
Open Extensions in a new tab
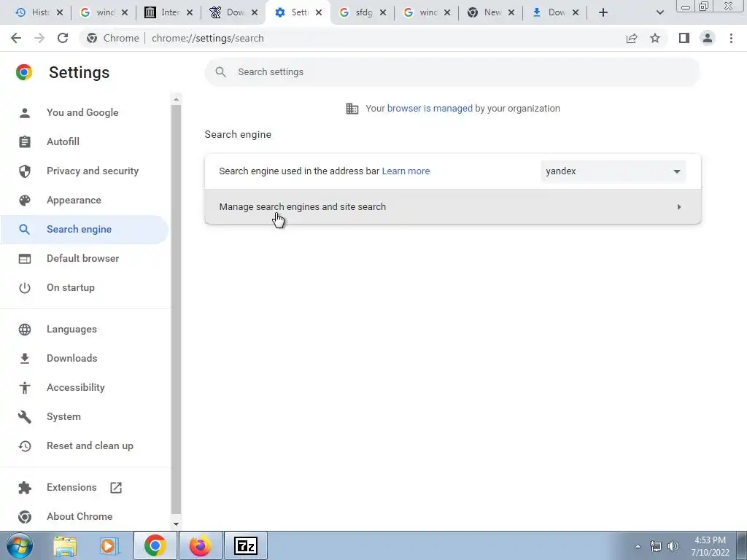pyautogui.click(x=71, y=487)
